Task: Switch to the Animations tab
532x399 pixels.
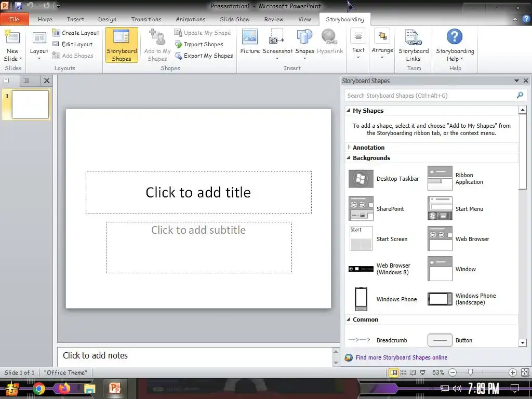Action: [190, 19]
